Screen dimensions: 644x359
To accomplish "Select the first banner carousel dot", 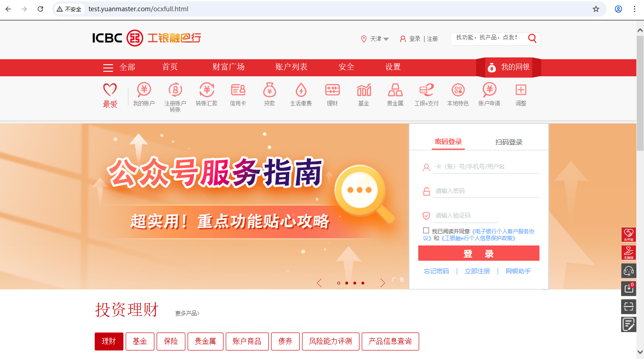I will (338, 283).
